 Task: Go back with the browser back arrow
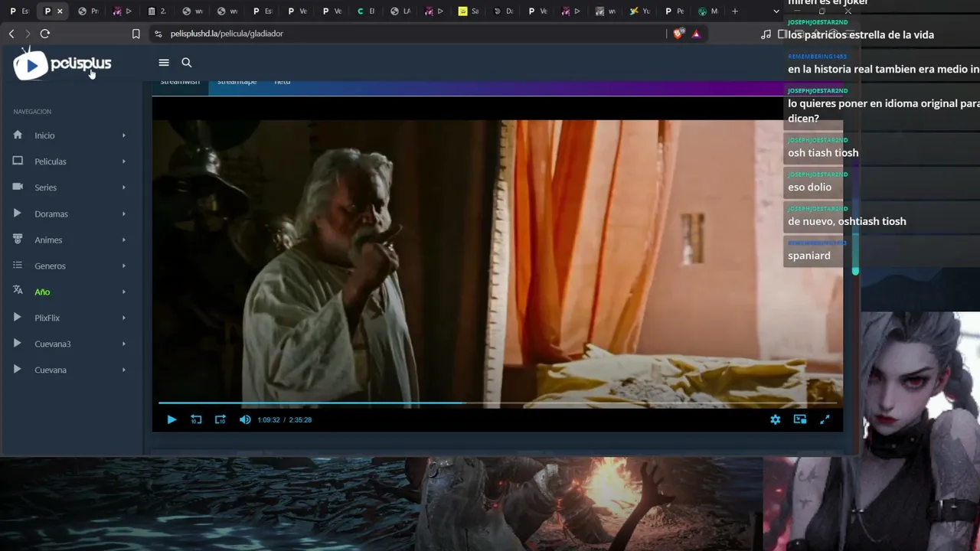click(11, 34)
